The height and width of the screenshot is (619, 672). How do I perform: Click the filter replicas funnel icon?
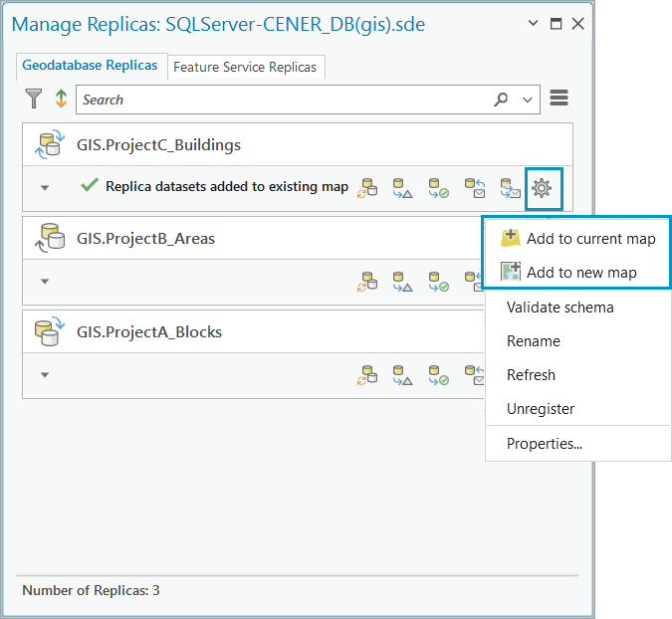(x=35, y=99)
